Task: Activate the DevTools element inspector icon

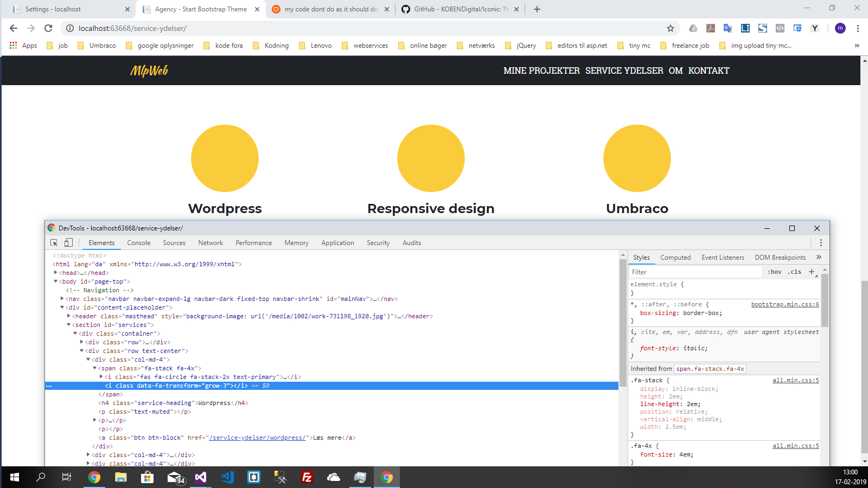Action: click(54, 243)
